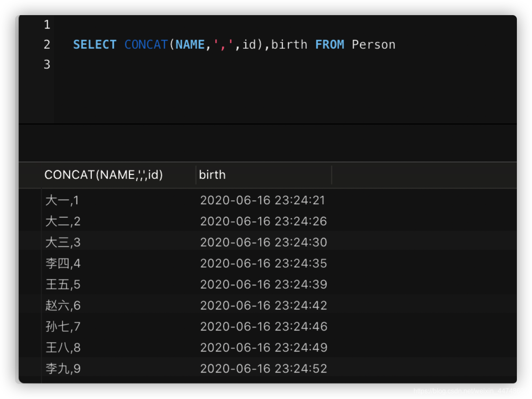
Task: Click the birth value 2020-06-16 23:24:49
Action: [x=263, y=347]
